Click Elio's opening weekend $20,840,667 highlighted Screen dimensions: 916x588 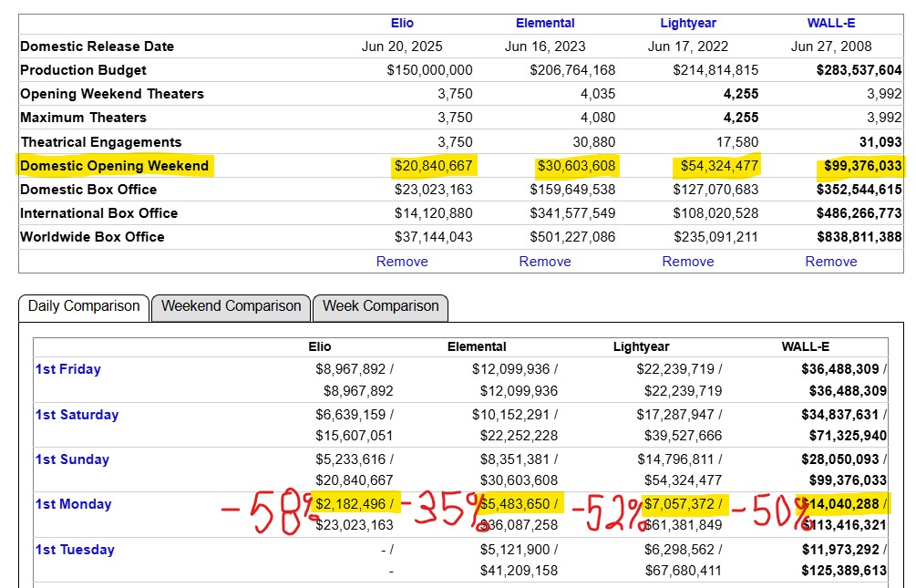[434, 166]
